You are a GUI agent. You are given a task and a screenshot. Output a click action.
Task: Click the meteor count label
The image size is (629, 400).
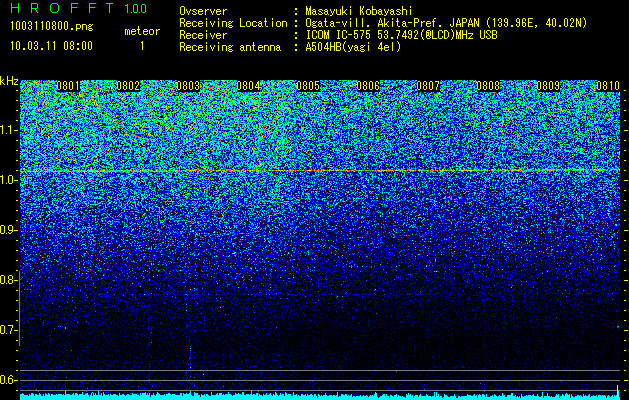click(x=142, y=31)
